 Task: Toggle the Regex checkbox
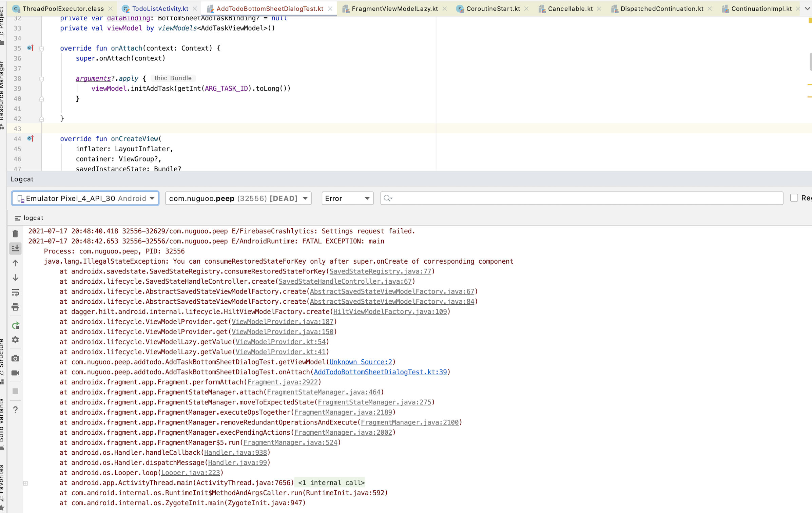(794, 198)
